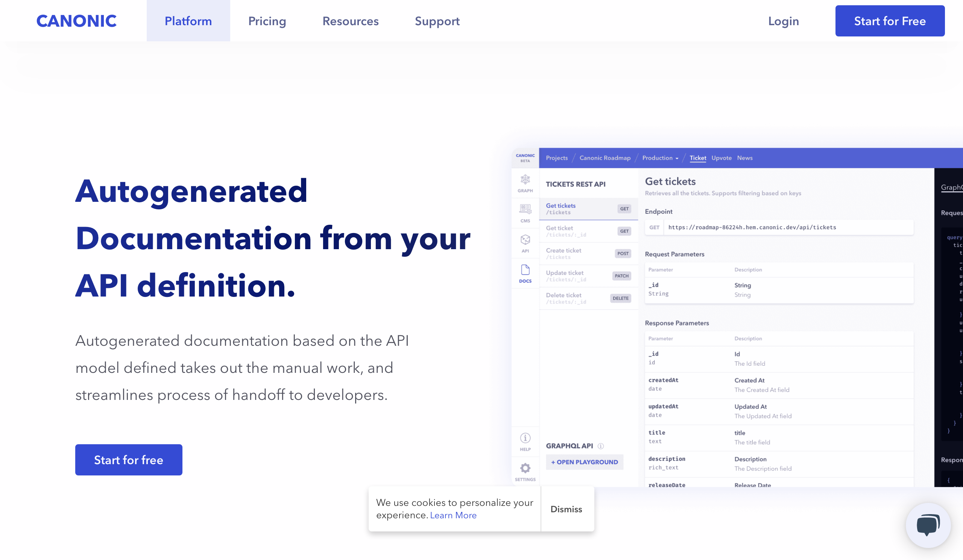
Task: Select the API icon in the sidebar
Action: pos(525,244)
